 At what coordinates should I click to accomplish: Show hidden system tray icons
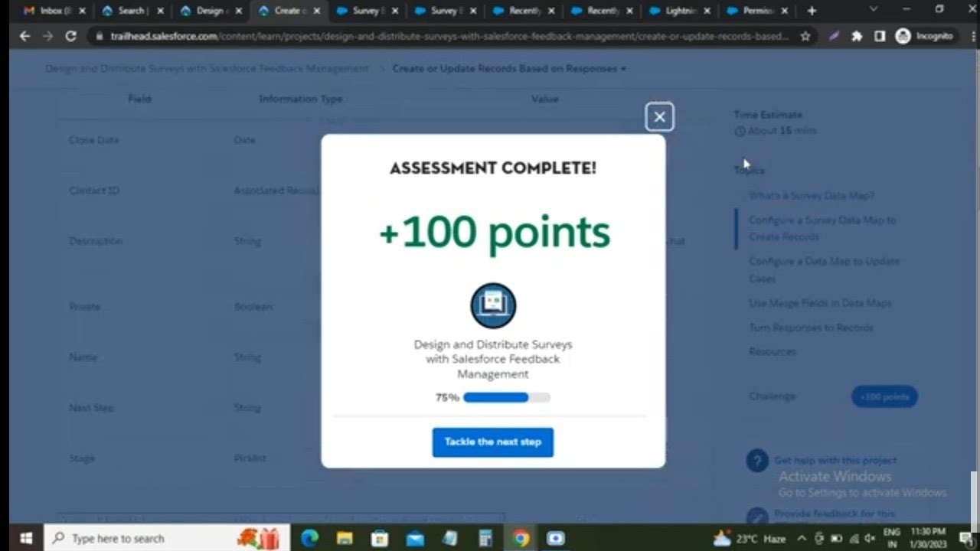pos(802,538)
